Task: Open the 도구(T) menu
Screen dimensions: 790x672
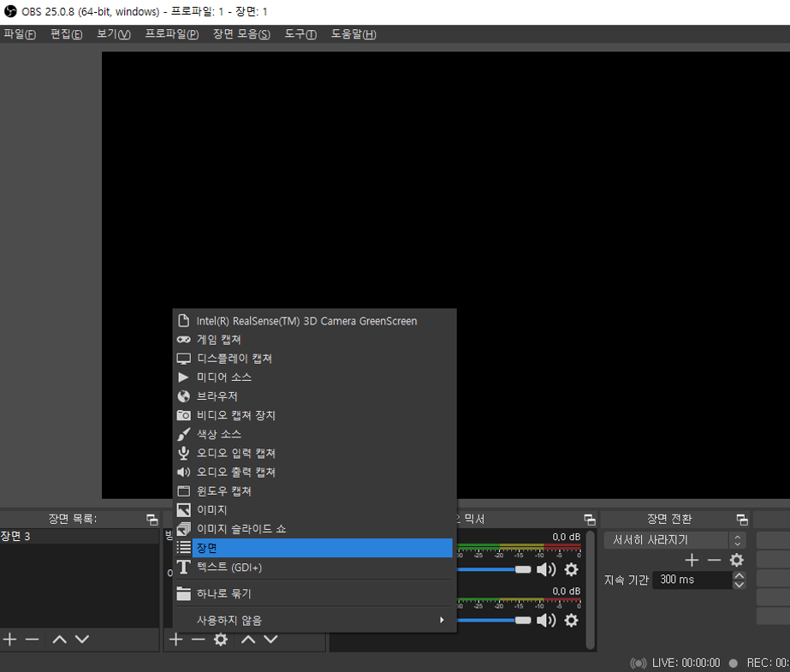Action: coord(300,34)
